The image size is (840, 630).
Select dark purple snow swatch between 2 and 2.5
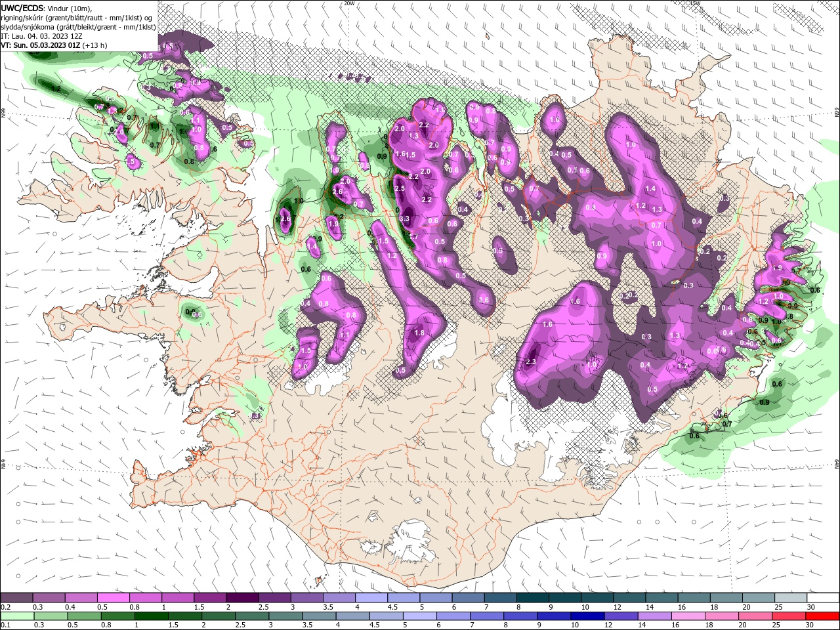pos(242,598)
